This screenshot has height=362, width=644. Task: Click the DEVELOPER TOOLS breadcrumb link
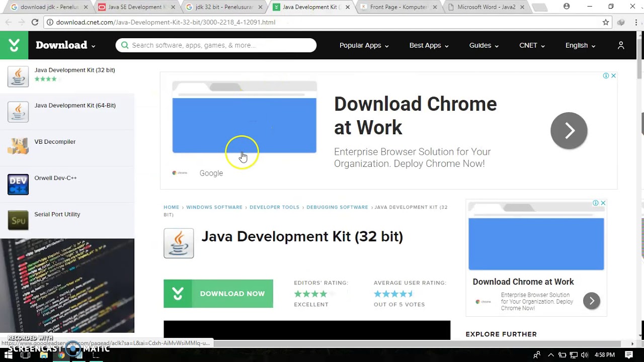274,207
